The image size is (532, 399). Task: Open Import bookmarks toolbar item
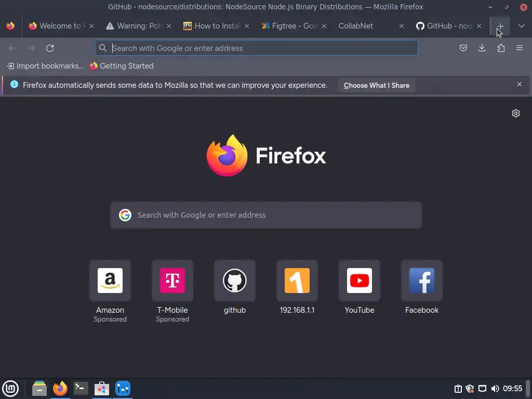[45, 66]
